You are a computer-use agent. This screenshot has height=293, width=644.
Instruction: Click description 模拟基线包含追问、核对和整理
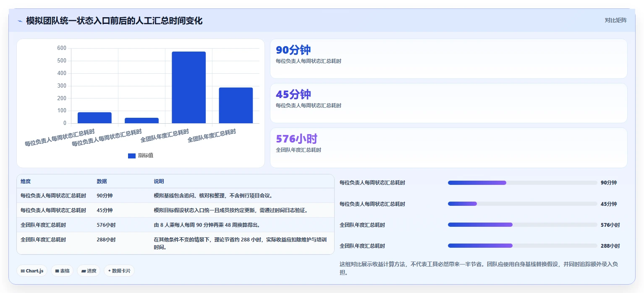(213, 195)
